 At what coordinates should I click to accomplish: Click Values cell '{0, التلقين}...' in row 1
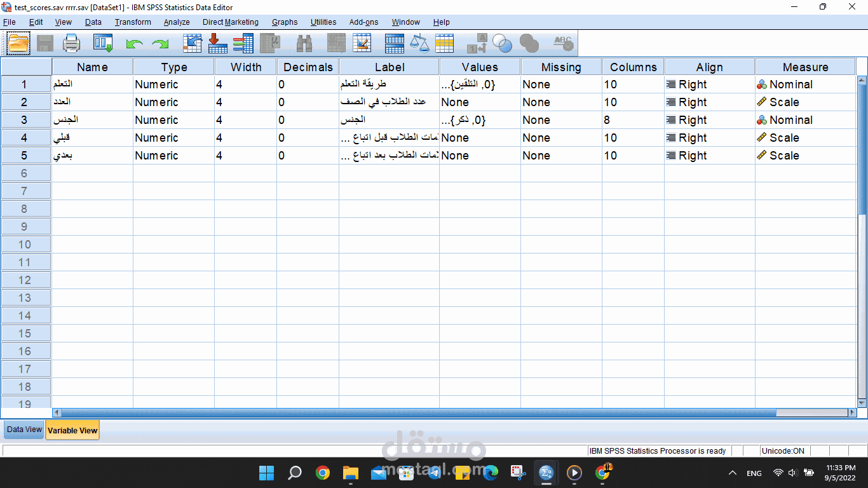480,85
